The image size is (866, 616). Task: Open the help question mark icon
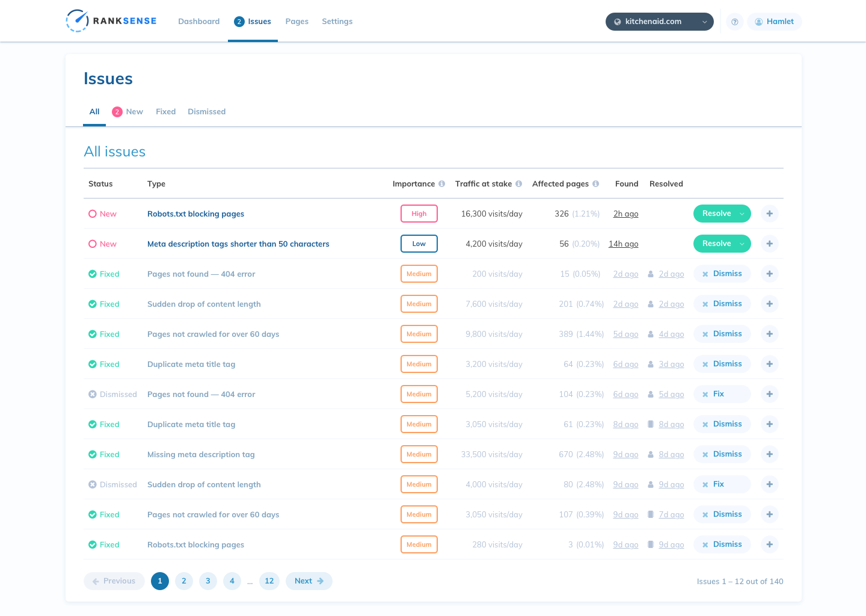click(x=734, y=22)
